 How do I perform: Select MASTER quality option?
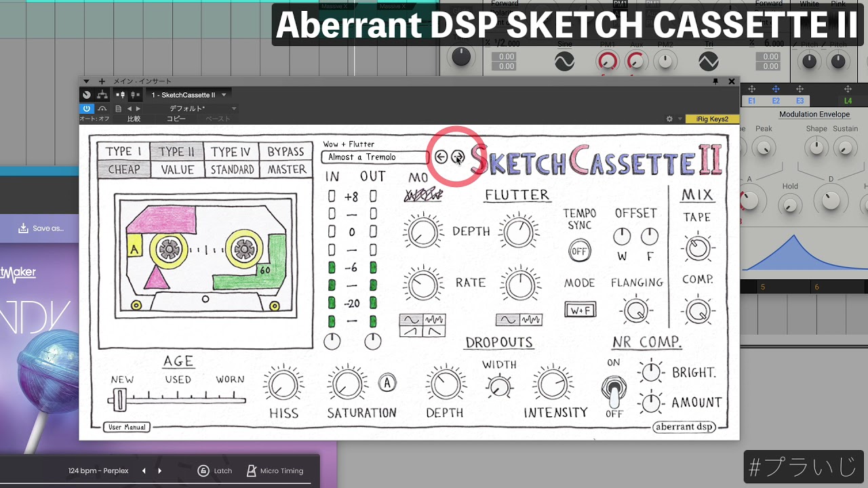(x=285, y=169)
